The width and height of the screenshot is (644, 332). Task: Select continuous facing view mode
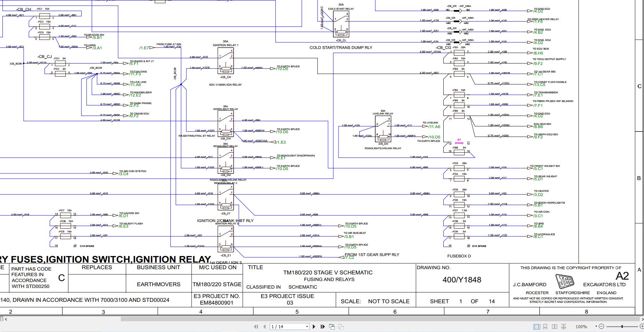[563, 326]
